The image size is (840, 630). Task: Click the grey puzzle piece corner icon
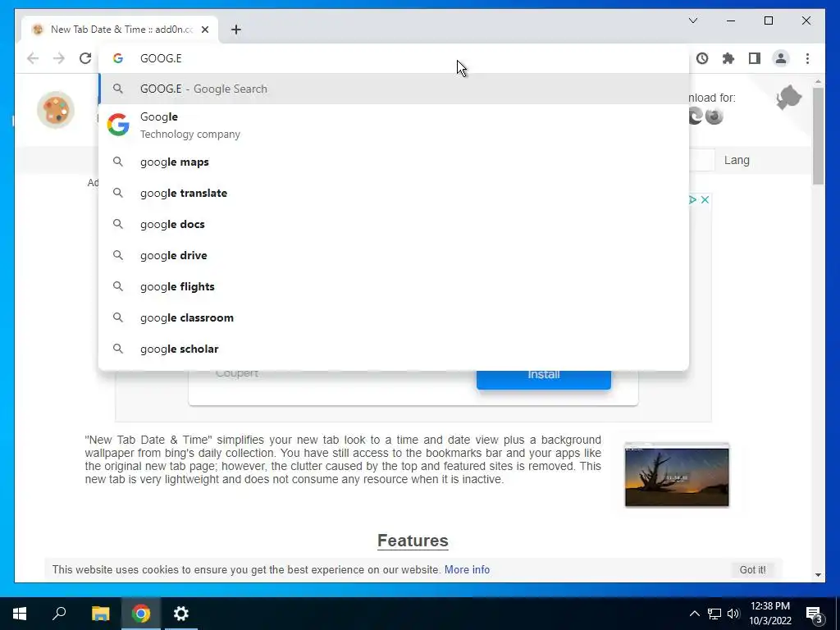[788, 98]
